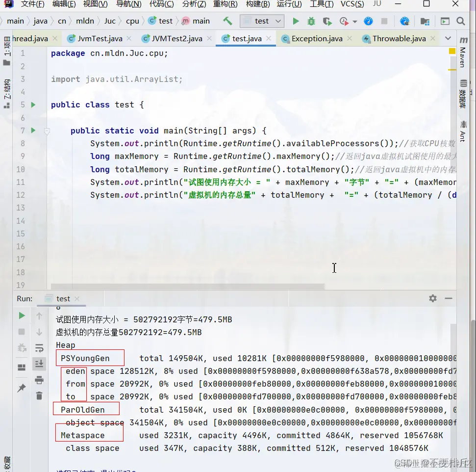Open the 文件(F) menu
Screen dimensions: 476x472
click(32, 4)
